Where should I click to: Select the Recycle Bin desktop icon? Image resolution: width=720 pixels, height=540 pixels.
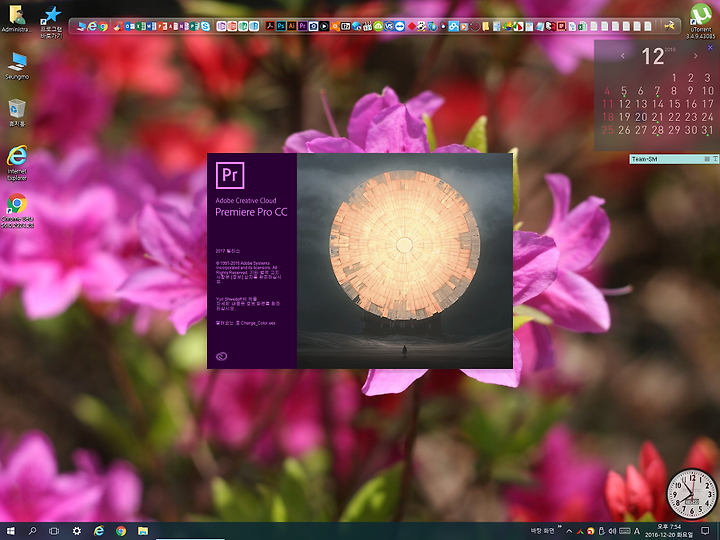pos(17,112)
